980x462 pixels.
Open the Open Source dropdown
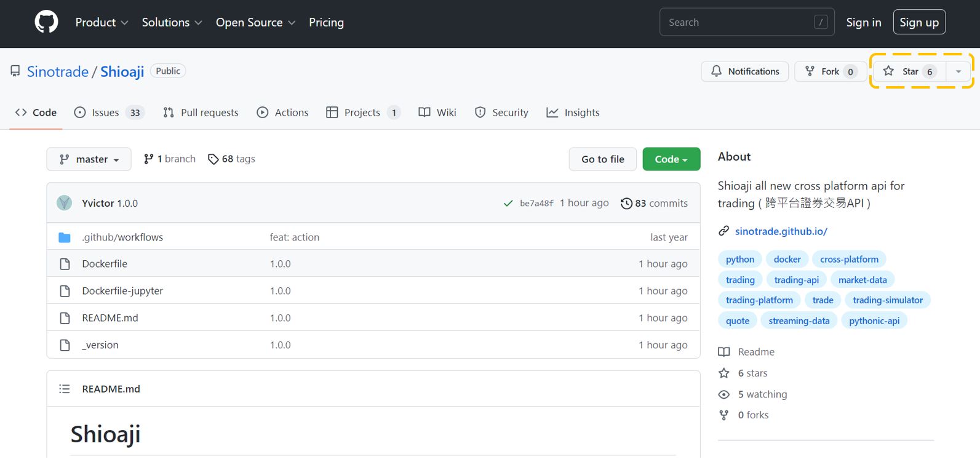click(255, 22)
